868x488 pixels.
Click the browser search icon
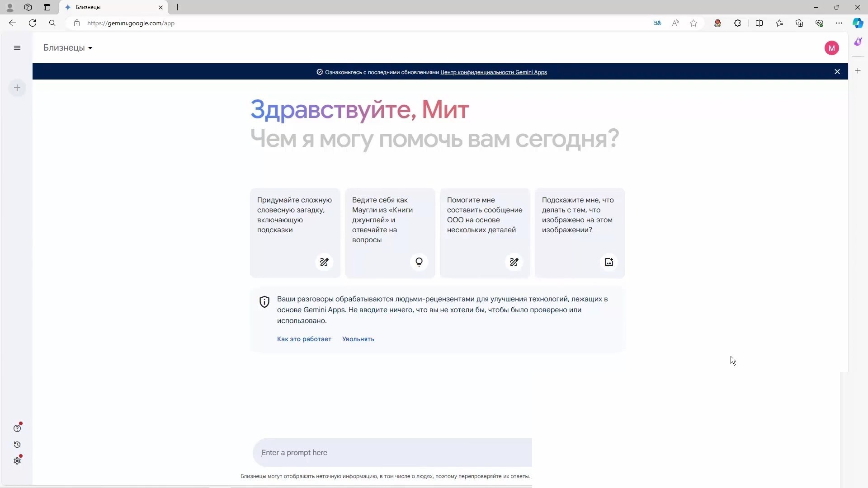pos(52,23)
